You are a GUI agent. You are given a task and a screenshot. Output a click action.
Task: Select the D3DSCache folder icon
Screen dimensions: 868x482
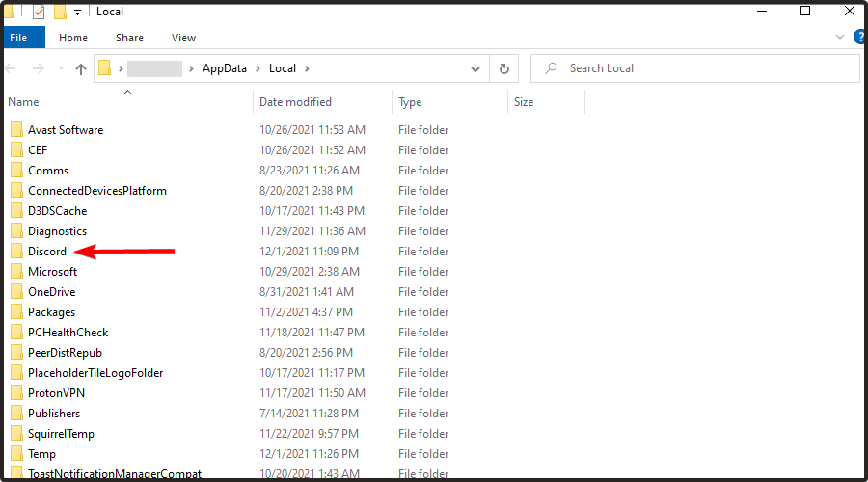pyautogui.click(x=16, y=211)
